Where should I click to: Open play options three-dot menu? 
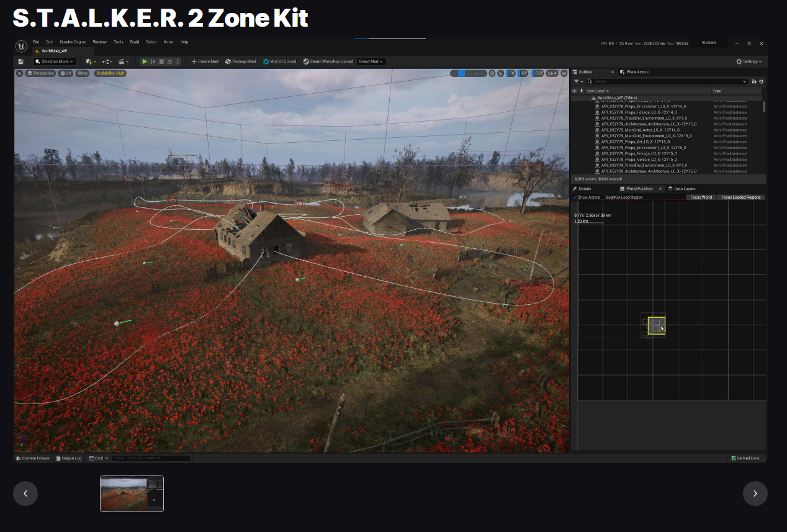coord(178,61)
